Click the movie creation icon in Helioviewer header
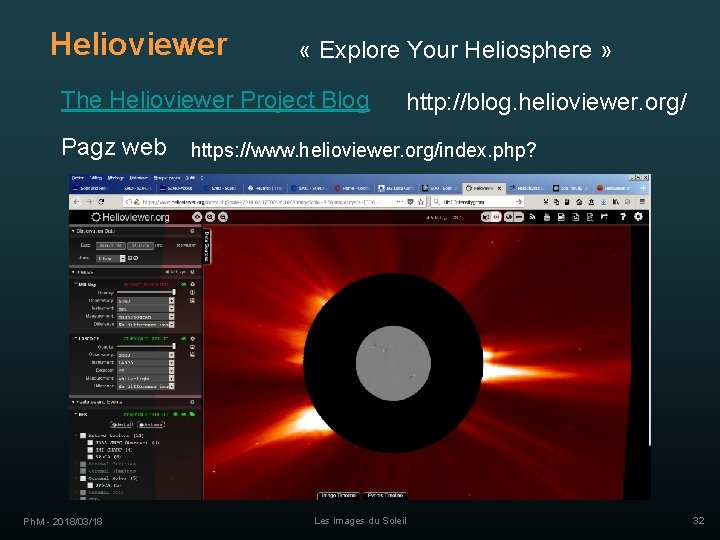The height and width of the screenshot is (540, 720). click(561, 217)
